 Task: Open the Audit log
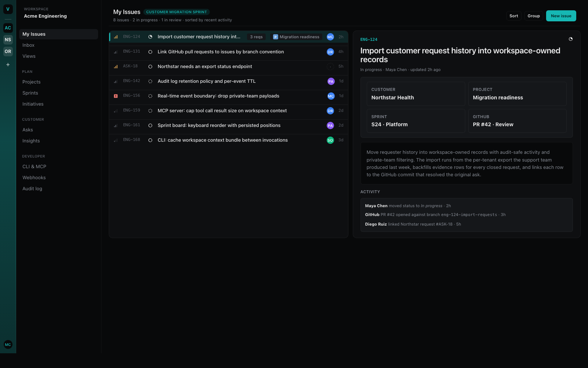coord(58,189)
